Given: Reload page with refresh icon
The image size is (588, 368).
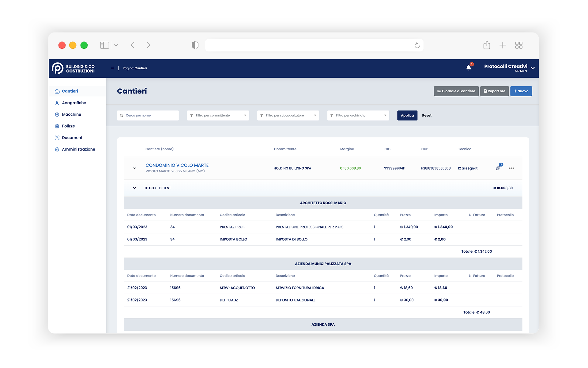Looking at the screenshot, I should point(417,45).
